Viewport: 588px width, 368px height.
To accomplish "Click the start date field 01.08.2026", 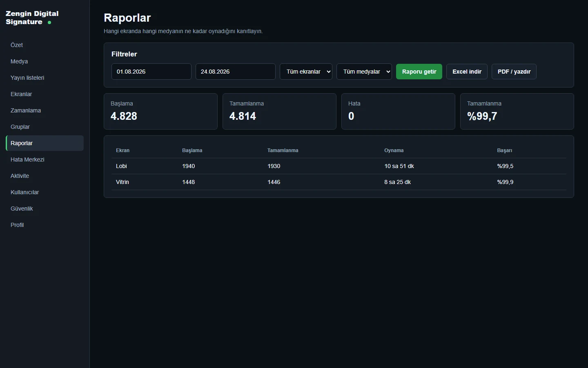I will pos(151,72).
